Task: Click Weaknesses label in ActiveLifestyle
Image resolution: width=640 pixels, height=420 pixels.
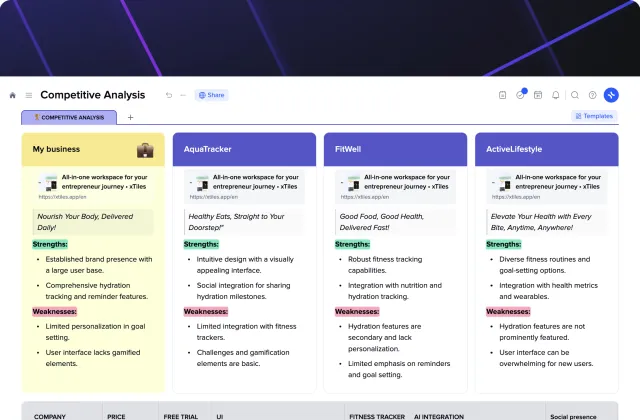Action: [508, 311]
